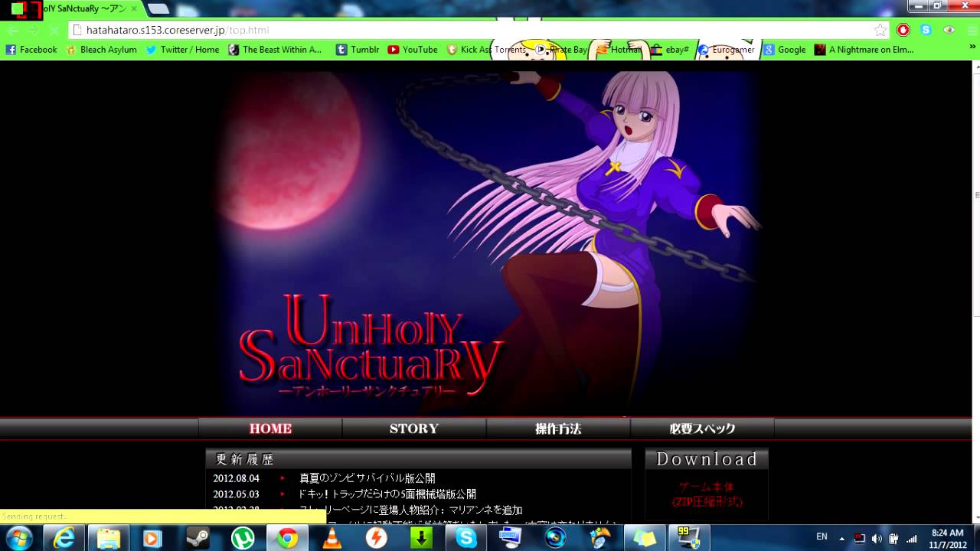Open the new tab button

pyautogui.click(x=158, y=8)
